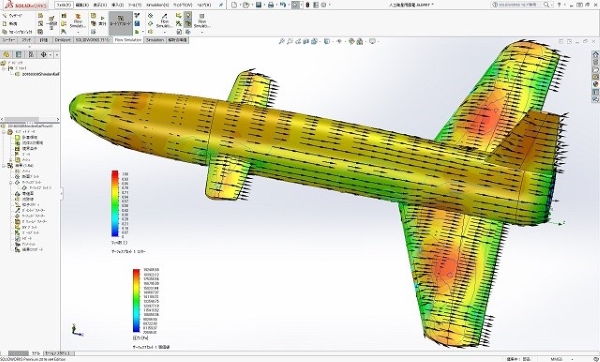Click the Zoom to Fit magnifier icon
Screen dimensions: 600x362
click(x=282, y=41)
